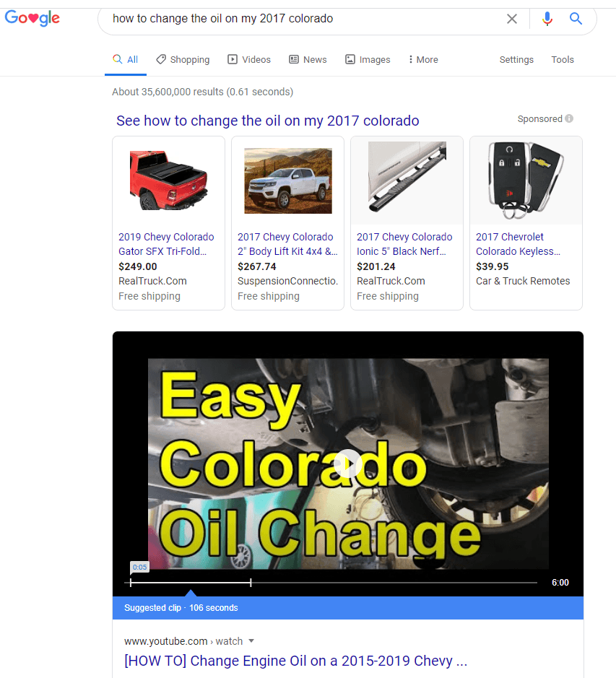Open search Settings

pyautogui.click(x=516, y=60)
